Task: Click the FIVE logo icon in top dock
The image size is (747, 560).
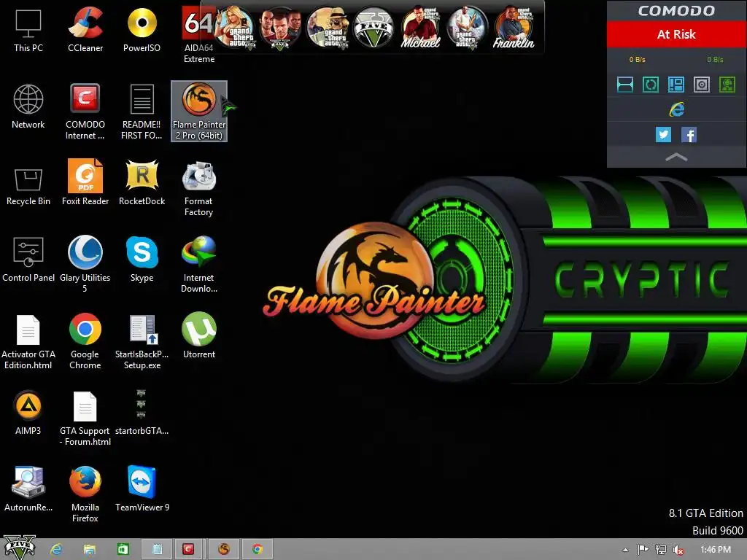Action: [373, 27]
